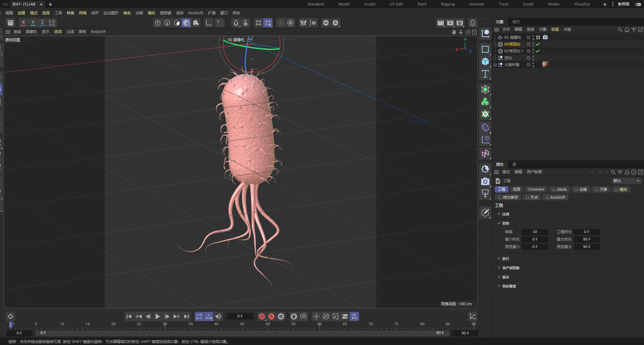Open the Redshift main menu
Viewport: 644px width, 345px height.
tap(195, 13)
